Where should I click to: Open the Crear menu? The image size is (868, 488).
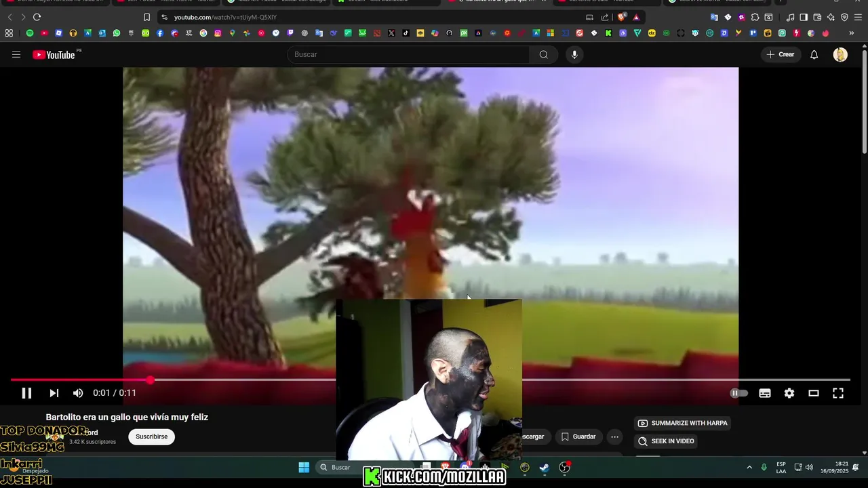(x=781, y=55)
